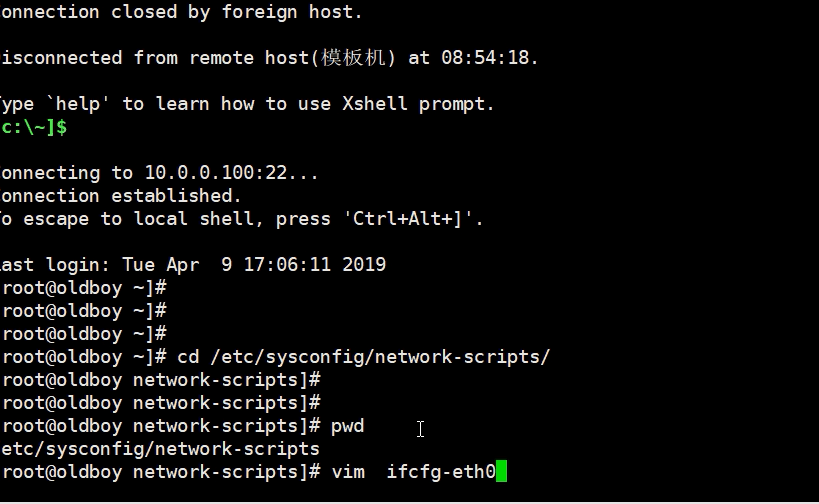This screenshot has height=504, width=819.
Task: Click the ifcfg-eth0 filename text
Action: coord(441,472)
